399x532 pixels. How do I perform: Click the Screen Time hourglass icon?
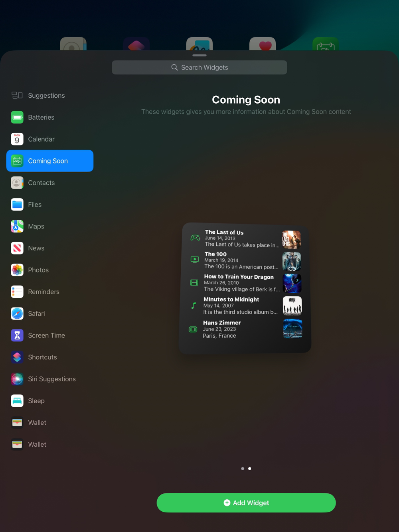[17, 335]
